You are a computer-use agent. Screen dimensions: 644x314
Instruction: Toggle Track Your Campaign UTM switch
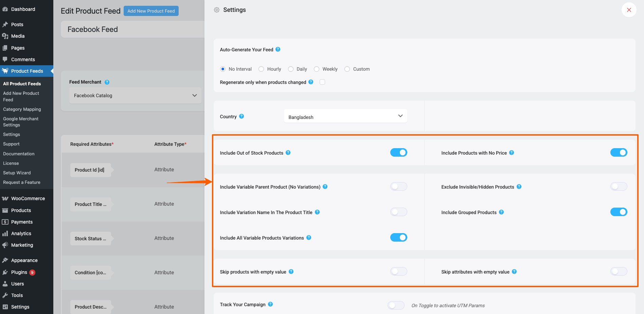[396, 305]
